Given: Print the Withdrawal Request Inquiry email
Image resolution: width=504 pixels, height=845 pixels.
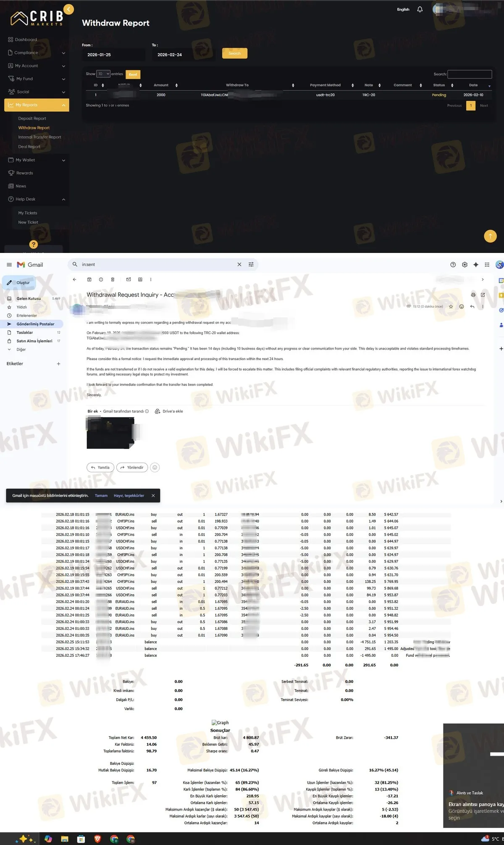Looking at the screenshot, I should [x=473, y=295].
